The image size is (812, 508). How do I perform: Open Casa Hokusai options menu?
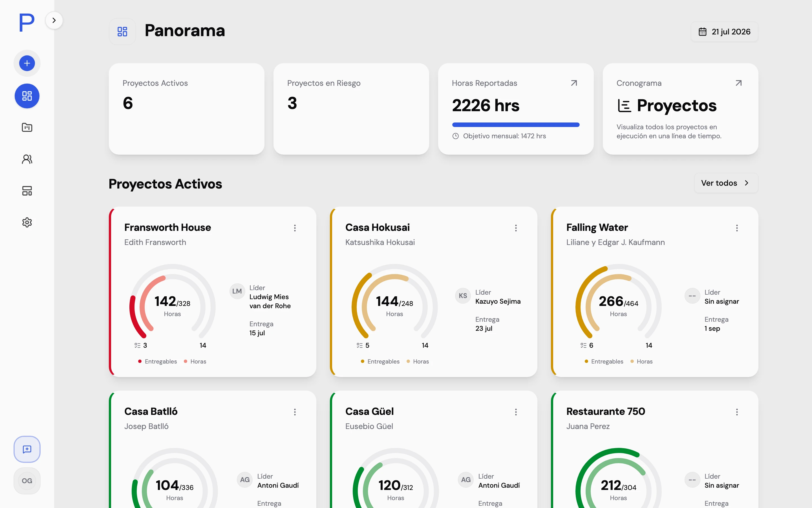(x=516, y=228)
